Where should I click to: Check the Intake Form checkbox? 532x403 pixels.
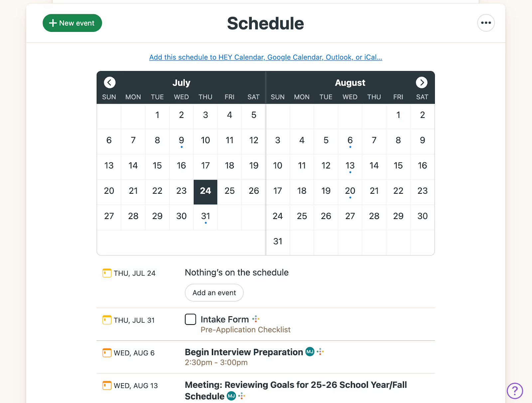190,319
